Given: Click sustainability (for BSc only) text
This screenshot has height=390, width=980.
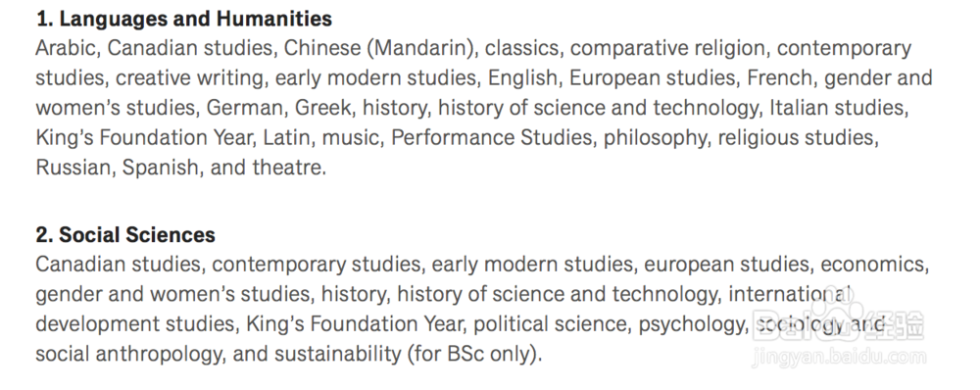Looking at the screenshot, I should pos(407,355).
